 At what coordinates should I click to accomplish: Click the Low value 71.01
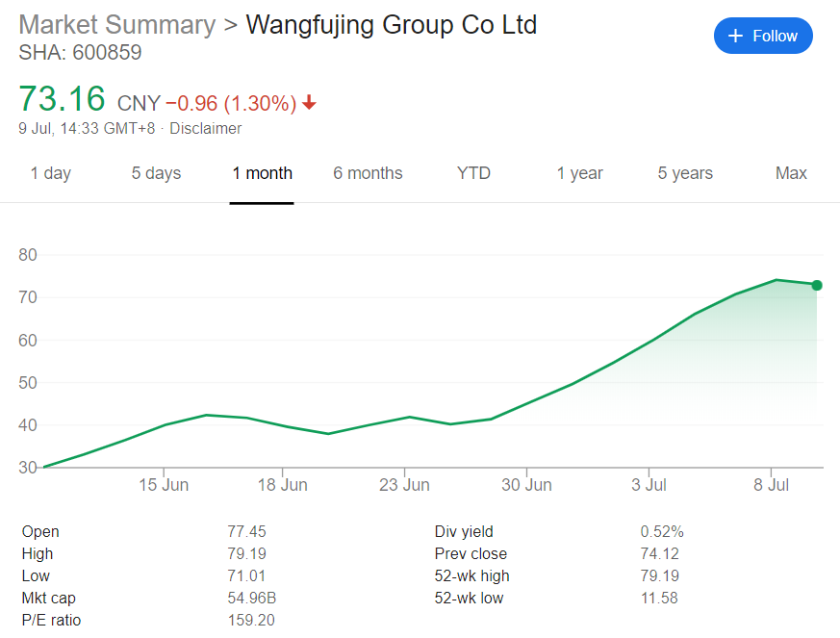click(x=246, y=575)
